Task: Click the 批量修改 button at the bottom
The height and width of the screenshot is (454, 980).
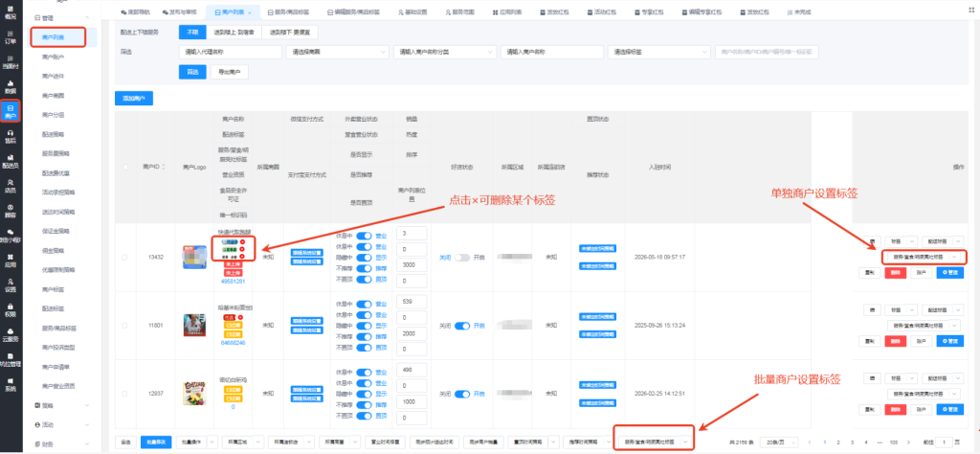Action: [x=156, y=443]
